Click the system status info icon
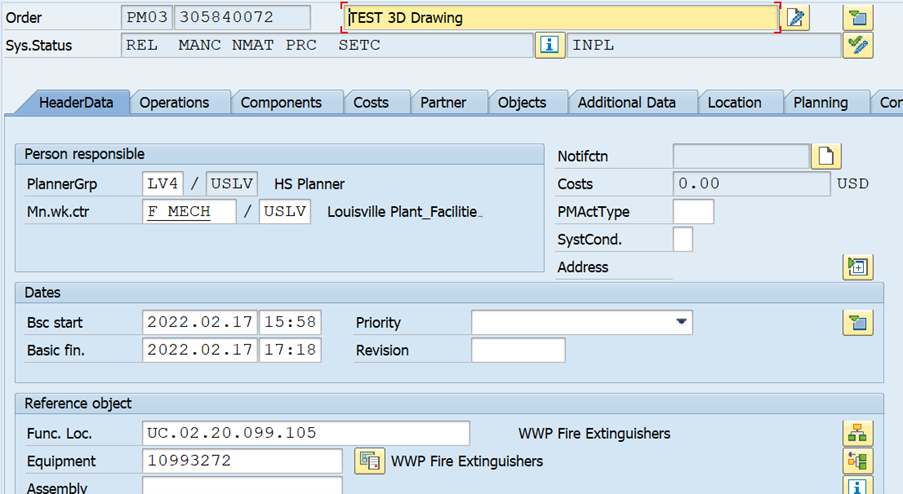903x494 pixels. point(548,45)
